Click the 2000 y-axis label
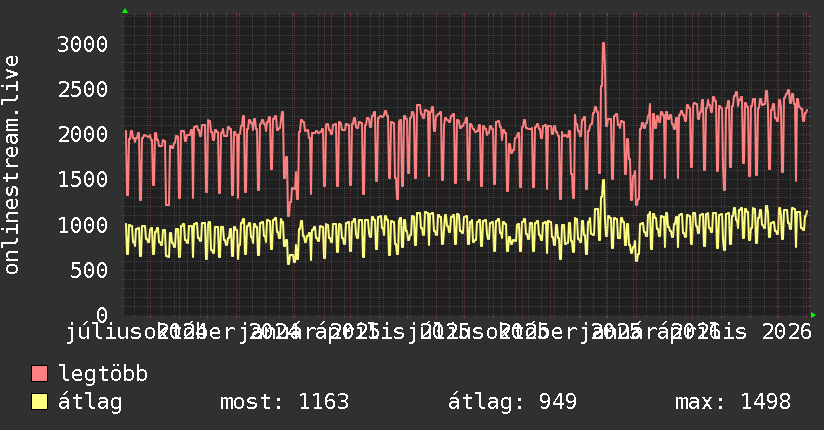 click(x=83, y=135)
